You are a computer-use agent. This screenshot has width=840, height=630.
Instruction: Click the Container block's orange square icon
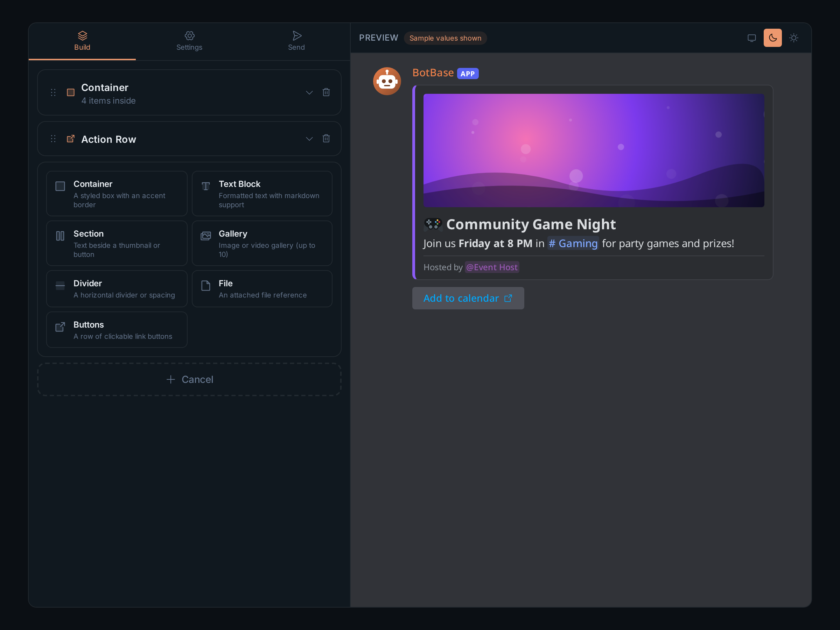coord(71,92)
